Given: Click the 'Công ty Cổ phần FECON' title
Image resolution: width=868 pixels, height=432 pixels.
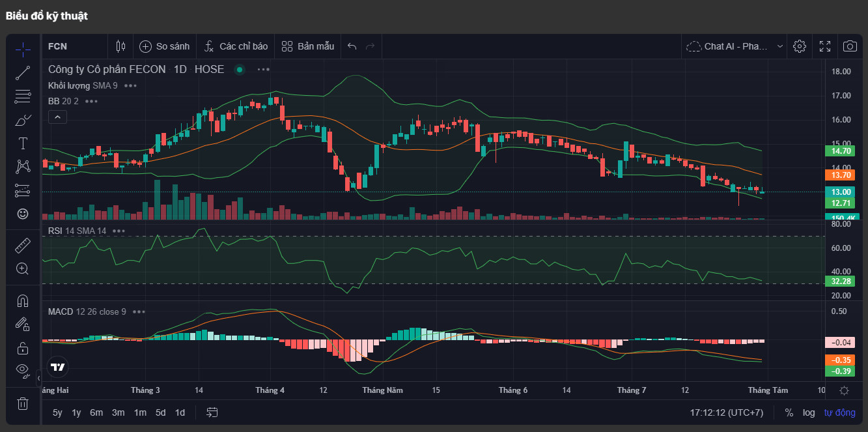Looking at the screenshot, I should 107,70.
